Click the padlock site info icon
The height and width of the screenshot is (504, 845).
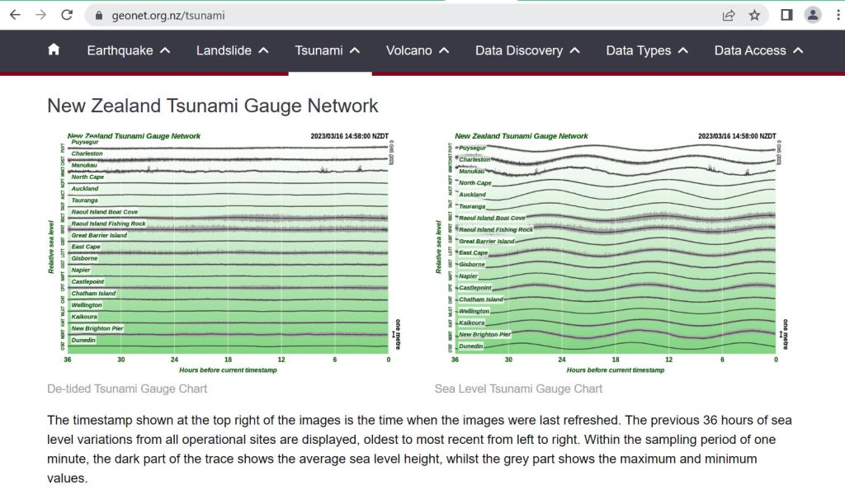tap(98, 15)
